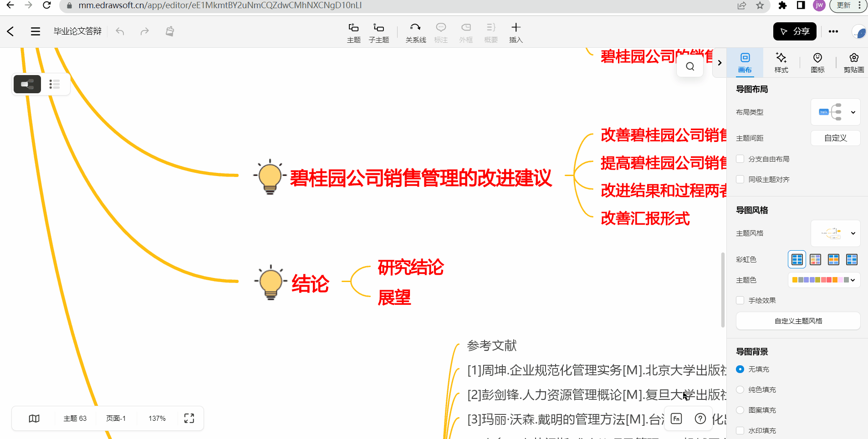Viewport: 868px width, 439px height.
Task: Click the 主题 63 topic count
Action: [75, 419]
